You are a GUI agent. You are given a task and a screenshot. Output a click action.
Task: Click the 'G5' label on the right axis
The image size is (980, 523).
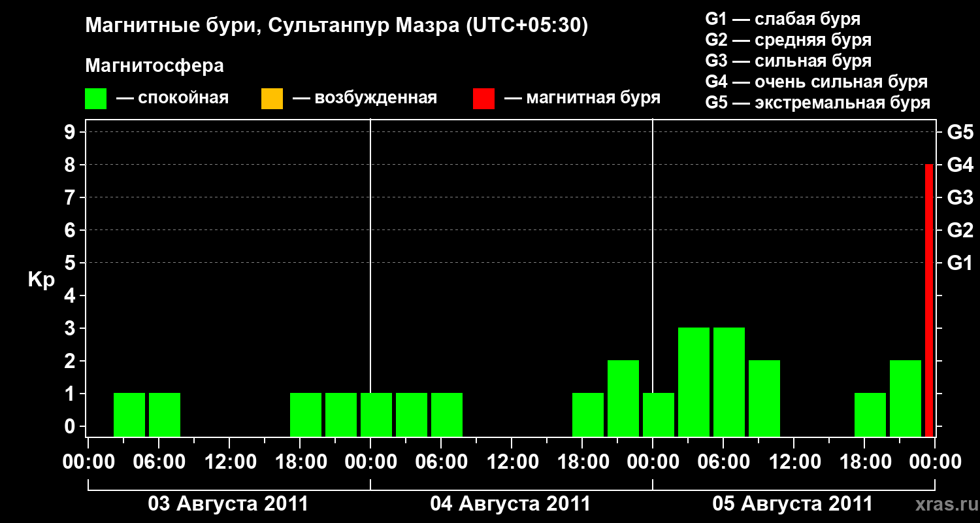[960, 132]
